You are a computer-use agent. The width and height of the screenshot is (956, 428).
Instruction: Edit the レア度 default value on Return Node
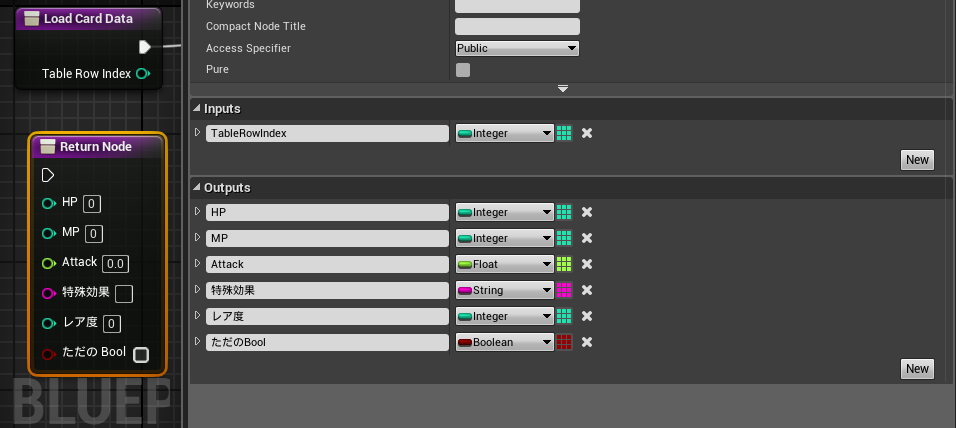point(112,323)
